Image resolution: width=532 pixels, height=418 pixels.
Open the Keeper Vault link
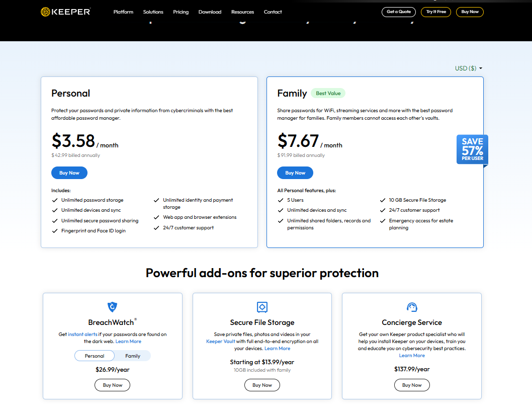[221, 342]
